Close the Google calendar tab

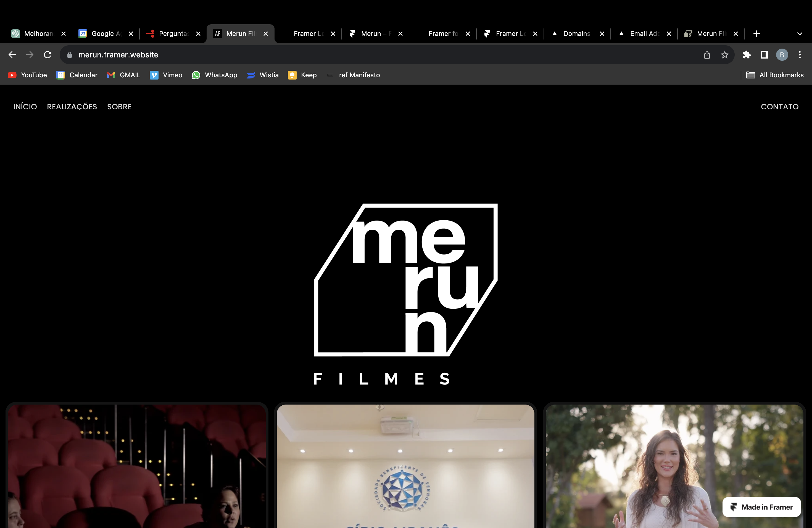131,34
